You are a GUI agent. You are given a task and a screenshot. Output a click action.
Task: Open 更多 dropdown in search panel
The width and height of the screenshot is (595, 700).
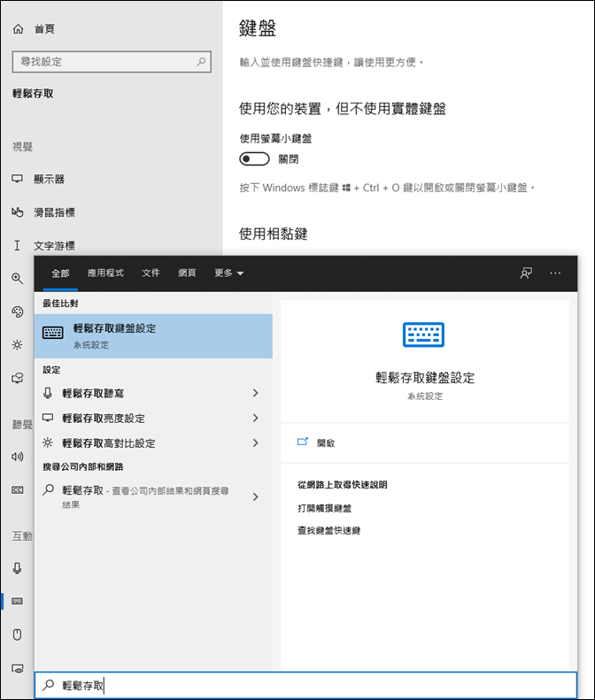[228, 273]
